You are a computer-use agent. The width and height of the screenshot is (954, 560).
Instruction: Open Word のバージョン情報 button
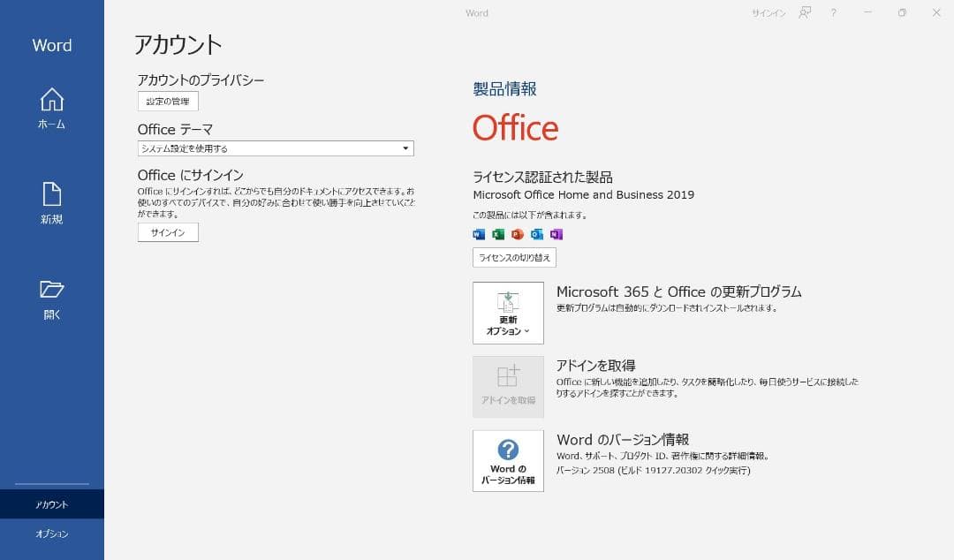tap(508, 461)
